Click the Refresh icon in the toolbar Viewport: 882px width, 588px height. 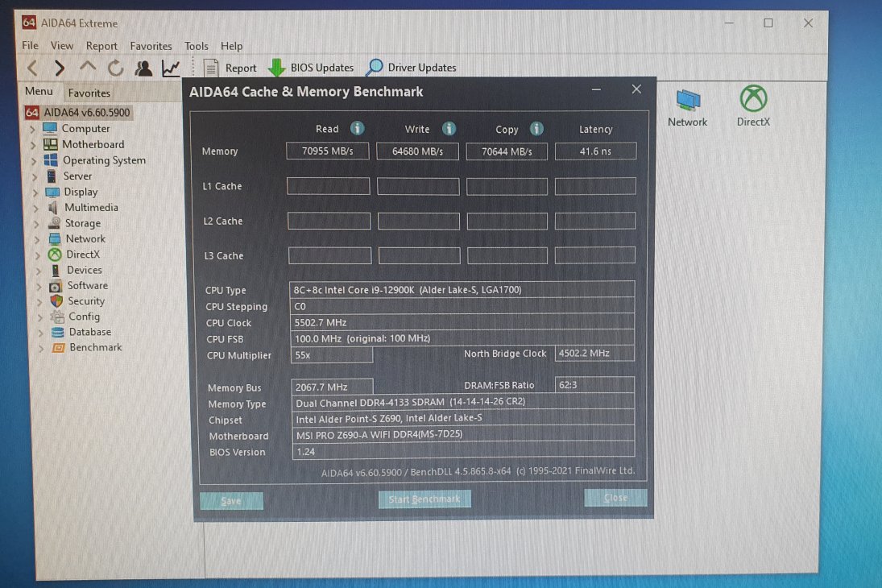pos(115,68)
